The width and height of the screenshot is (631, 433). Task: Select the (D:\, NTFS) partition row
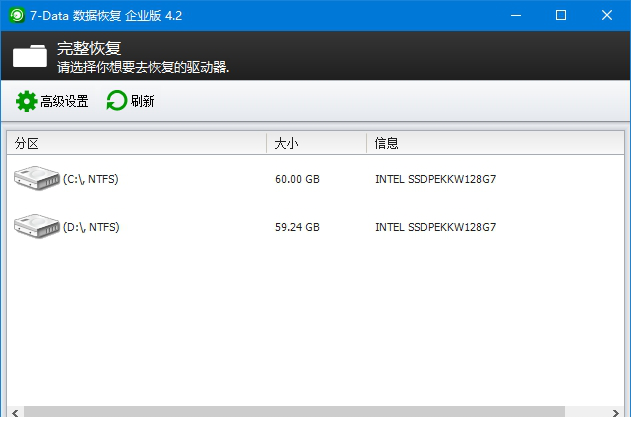tap(316, 227)
